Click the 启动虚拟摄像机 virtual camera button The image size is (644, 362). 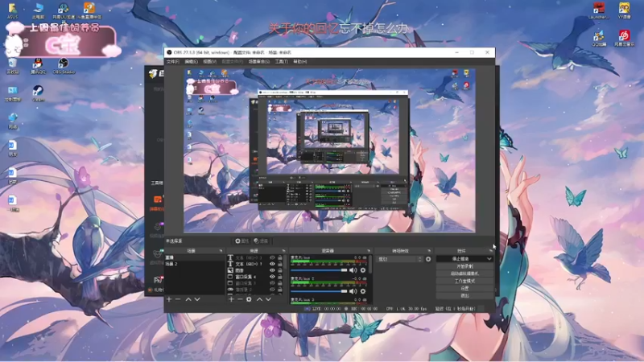[464, 274]
